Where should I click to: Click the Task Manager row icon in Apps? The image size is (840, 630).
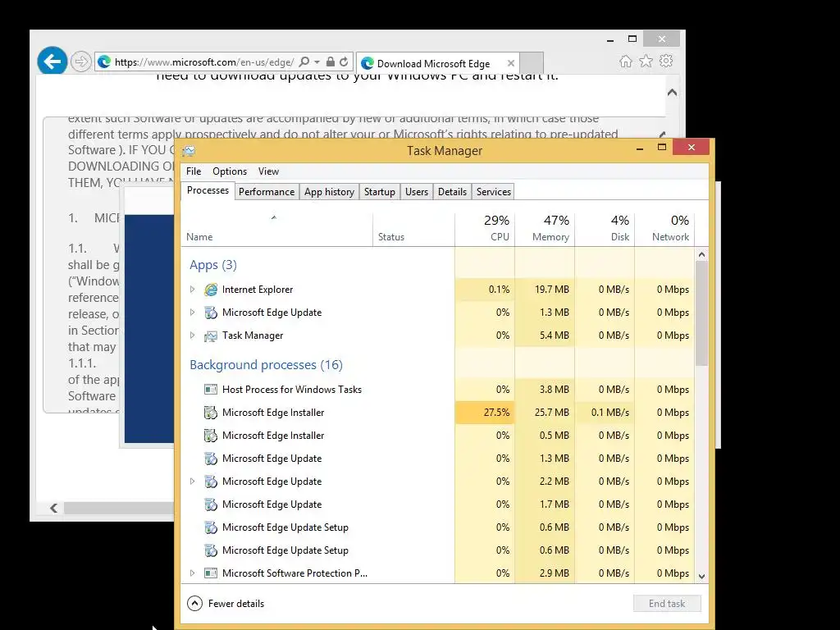click(x=211, y=336)
